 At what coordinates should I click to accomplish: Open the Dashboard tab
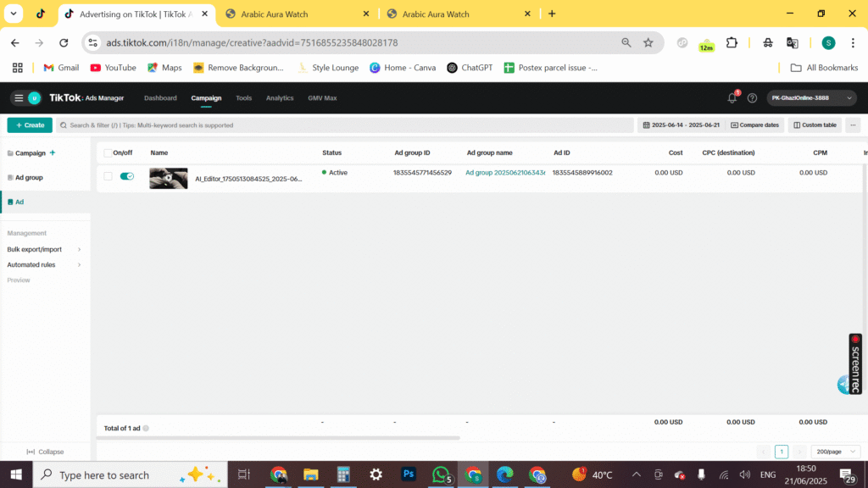[x=160, y=98]
